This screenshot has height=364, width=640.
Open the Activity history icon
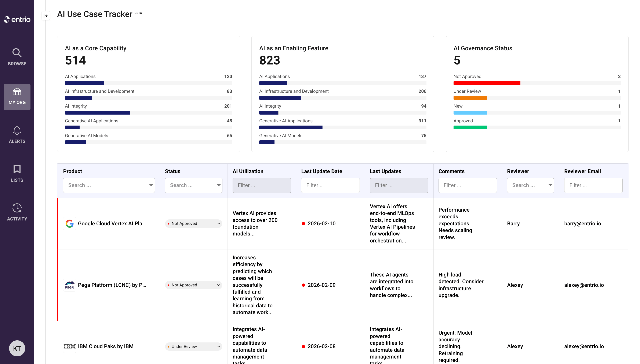pyautogui.click(x=17, y=208)
